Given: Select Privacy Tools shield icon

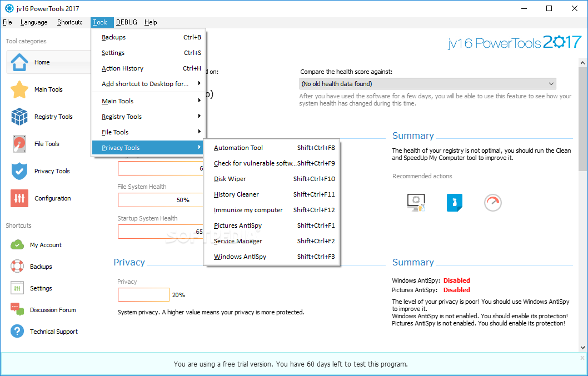Looking at the screenshot, I should 19,171.
